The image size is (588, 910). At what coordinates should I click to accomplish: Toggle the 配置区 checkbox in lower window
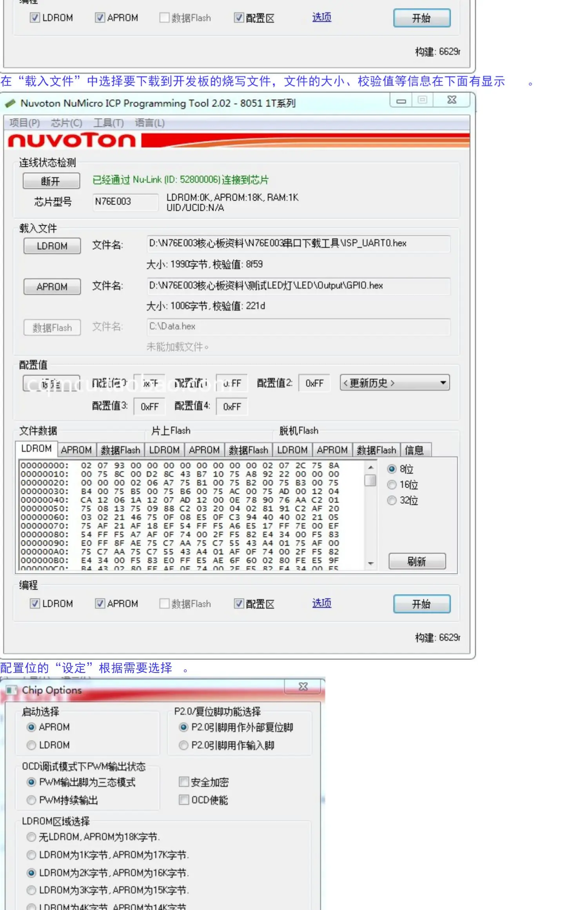click(239, 604)
